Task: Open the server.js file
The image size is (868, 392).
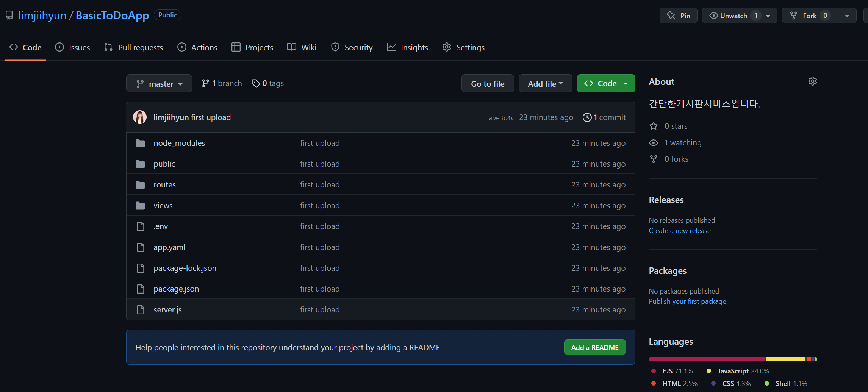Action: [167, 310]
